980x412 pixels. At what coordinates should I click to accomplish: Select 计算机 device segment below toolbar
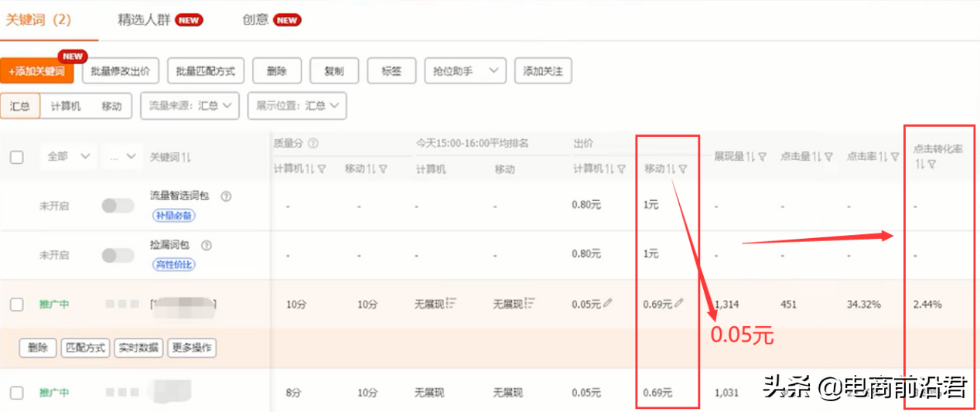[66, 106]
